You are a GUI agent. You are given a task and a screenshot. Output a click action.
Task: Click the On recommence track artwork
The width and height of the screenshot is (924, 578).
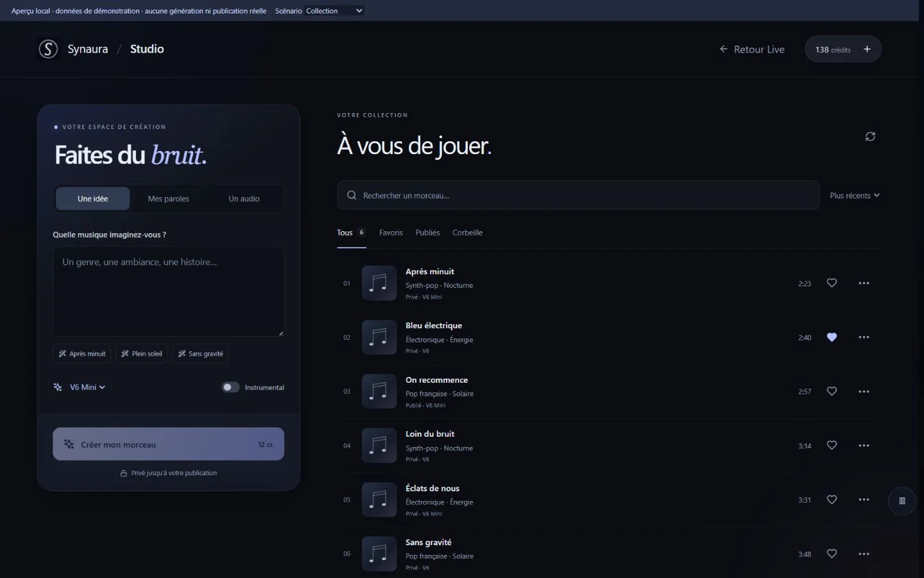coord(379,392)
